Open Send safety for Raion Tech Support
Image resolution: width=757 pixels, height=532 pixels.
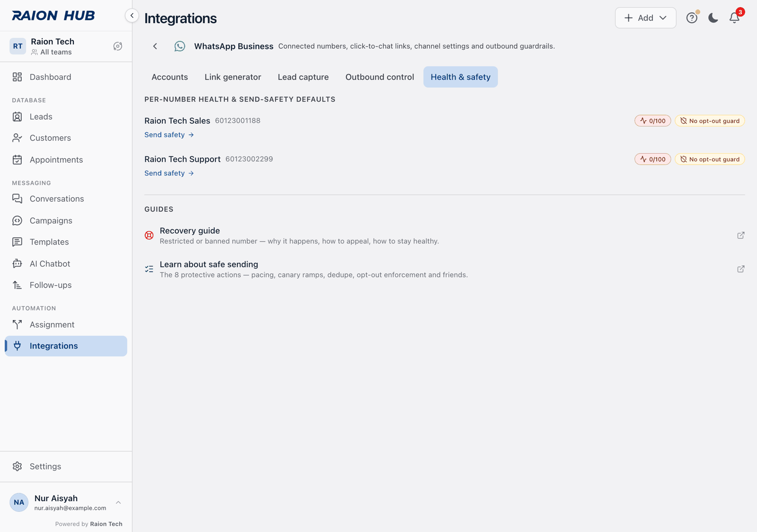(x=169, y=173)
